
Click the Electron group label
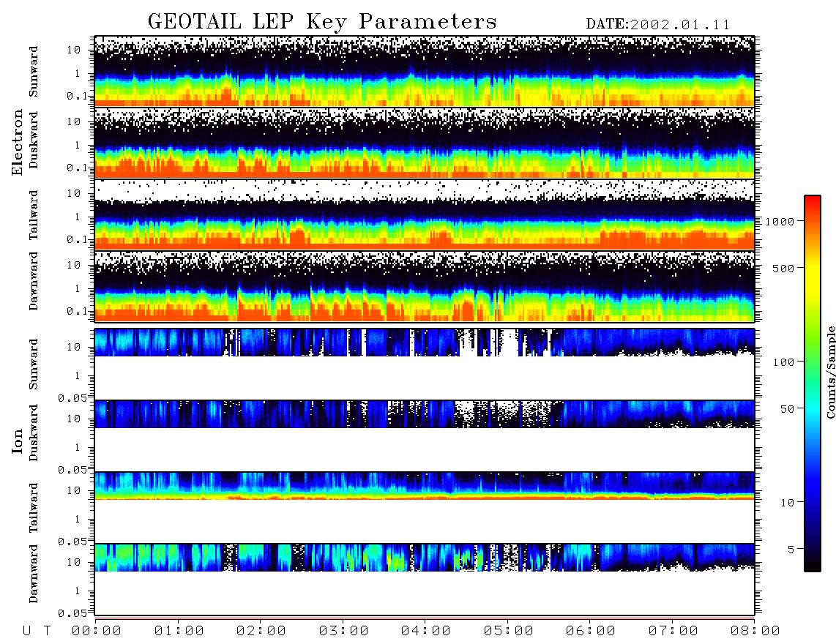tap(18, 142)
